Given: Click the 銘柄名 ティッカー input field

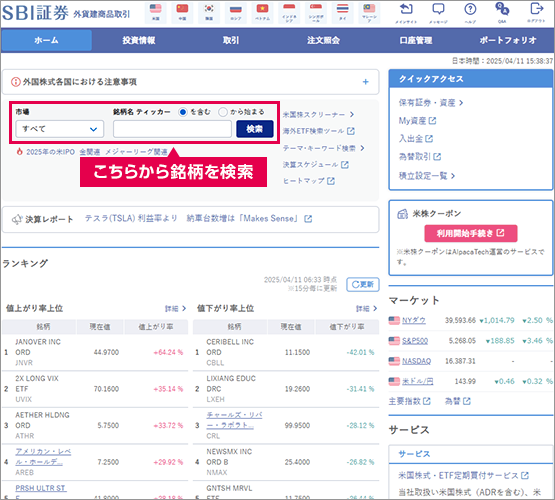Looking at the screenshot, I should [172, 129].
